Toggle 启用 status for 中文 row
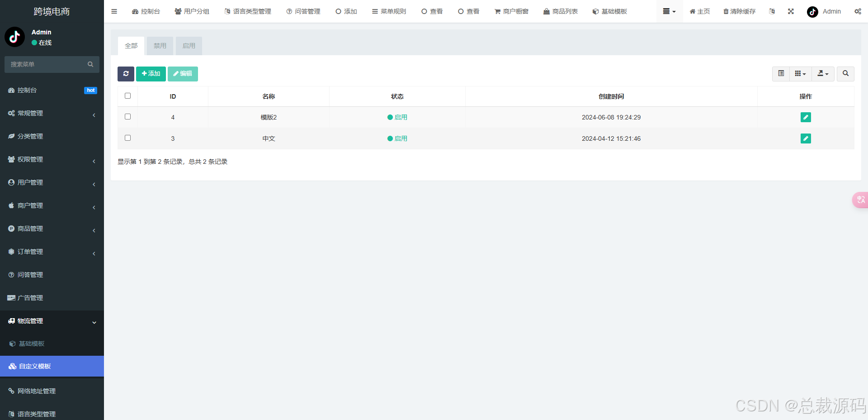868x420 pixels. click(x=397, y=138)
